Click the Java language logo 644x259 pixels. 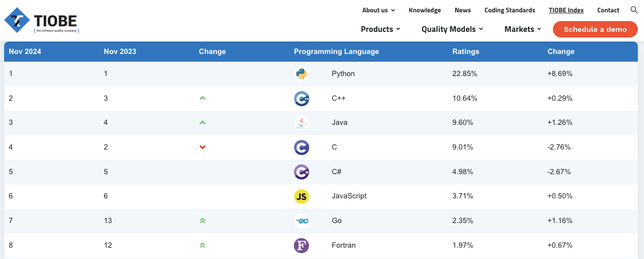pyautogui.click(x=301, y=123)
